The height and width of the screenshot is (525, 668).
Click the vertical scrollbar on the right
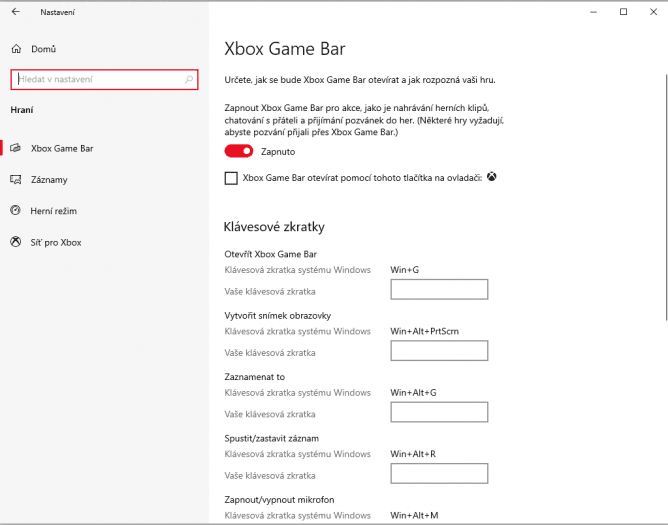666,197
